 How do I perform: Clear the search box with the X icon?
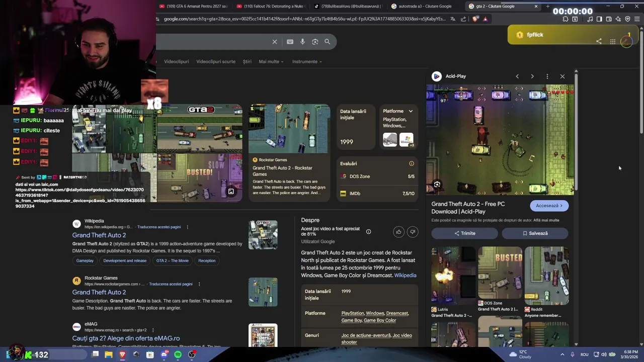coord(275,42)
